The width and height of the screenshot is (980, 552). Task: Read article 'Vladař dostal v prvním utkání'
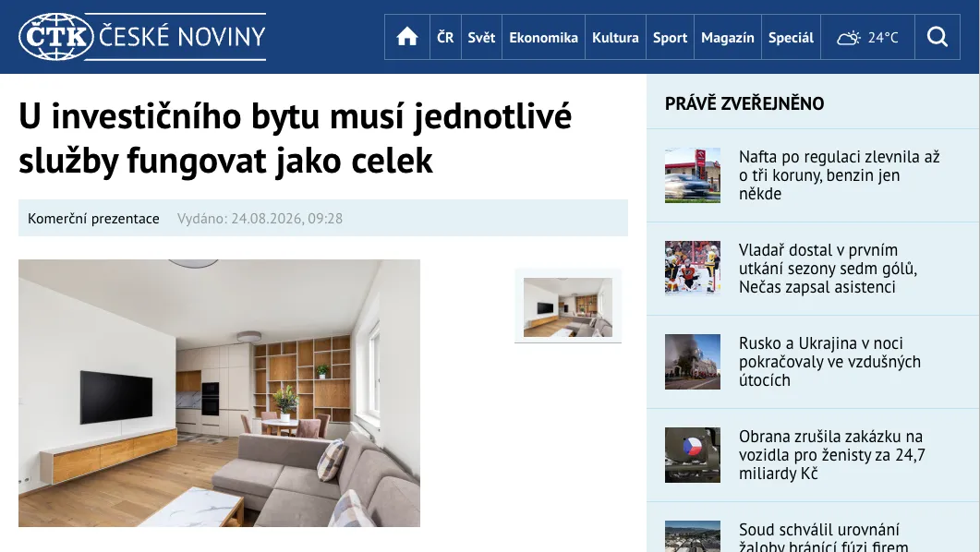pos(828,269)
